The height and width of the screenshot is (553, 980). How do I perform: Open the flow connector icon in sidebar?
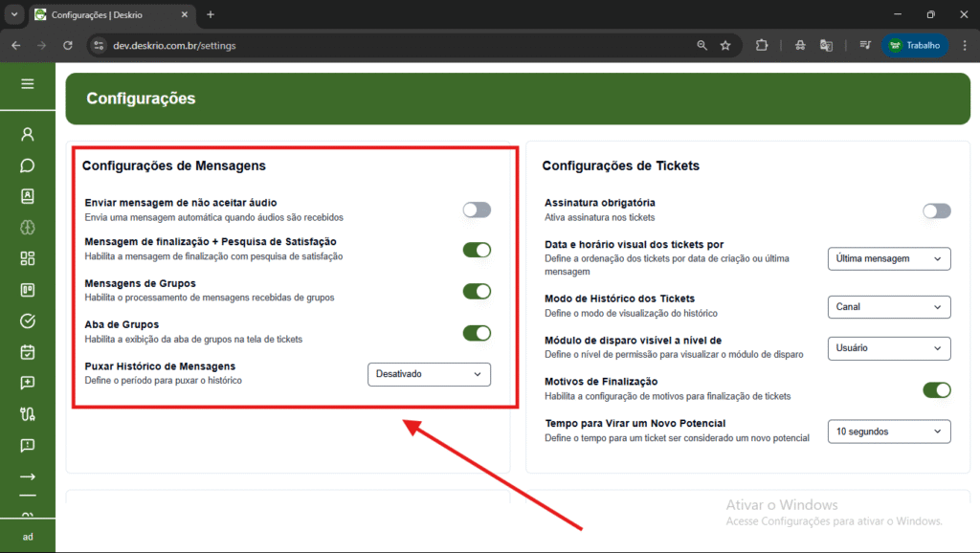coord(28,414)
